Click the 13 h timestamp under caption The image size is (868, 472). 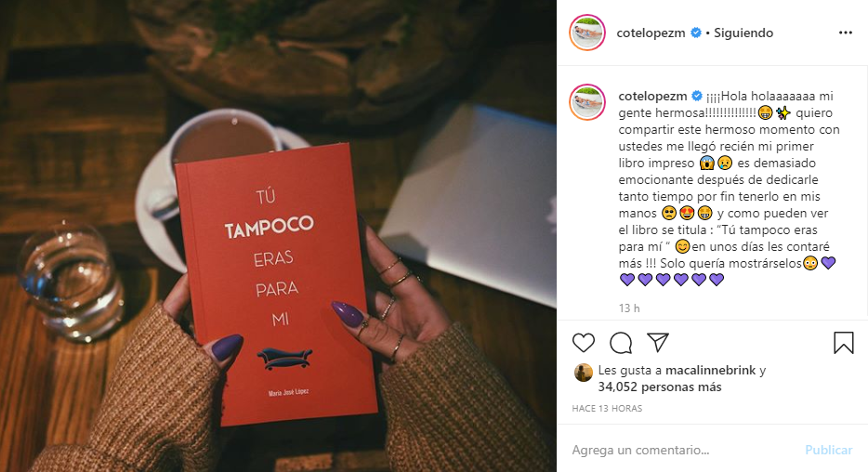629,308
